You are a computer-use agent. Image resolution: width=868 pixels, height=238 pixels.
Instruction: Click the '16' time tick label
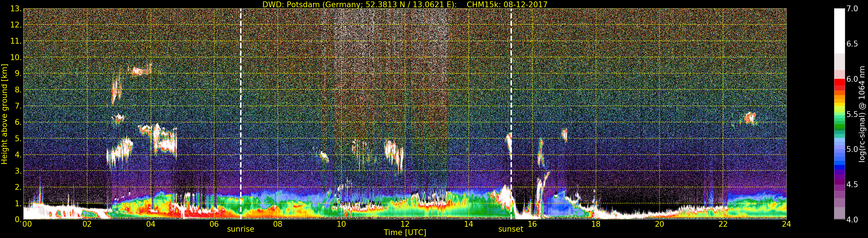(x=532, y=224)
